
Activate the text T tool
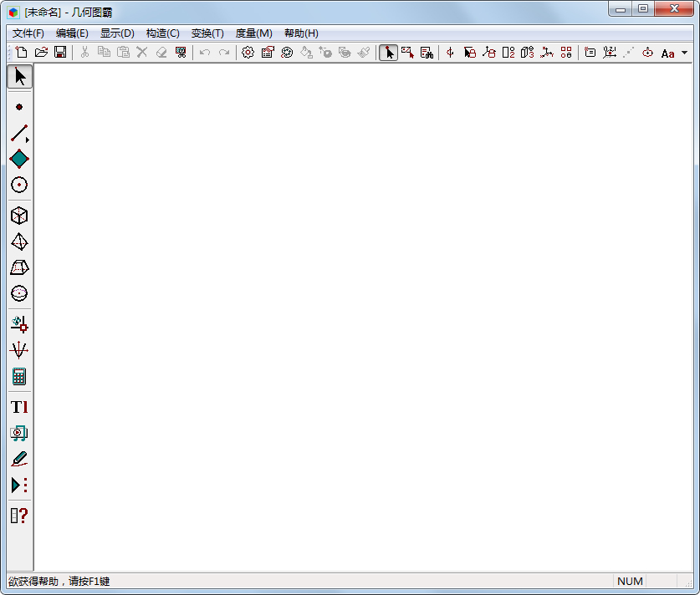19,407
